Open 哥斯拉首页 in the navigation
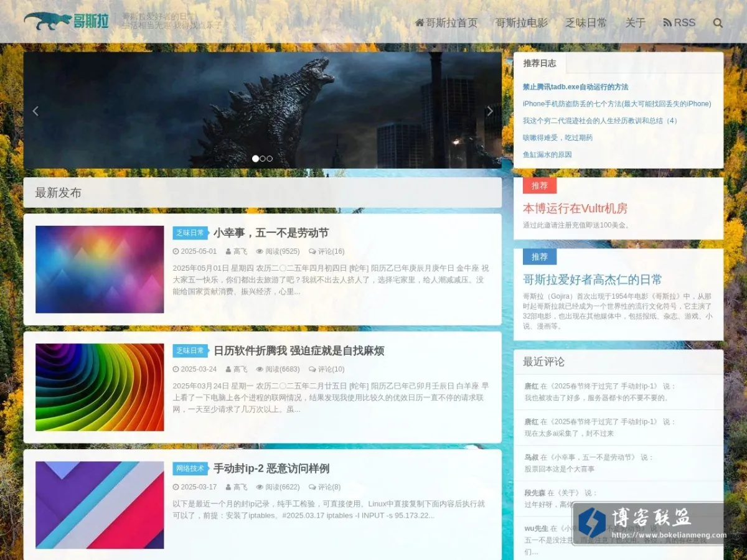This screenshot has height=560, width=747. pyautogui.click(x=446, y=23)
